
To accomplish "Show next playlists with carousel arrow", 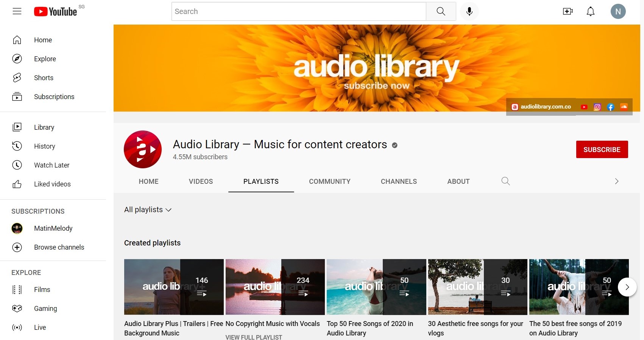I will [x=627, y=287].
